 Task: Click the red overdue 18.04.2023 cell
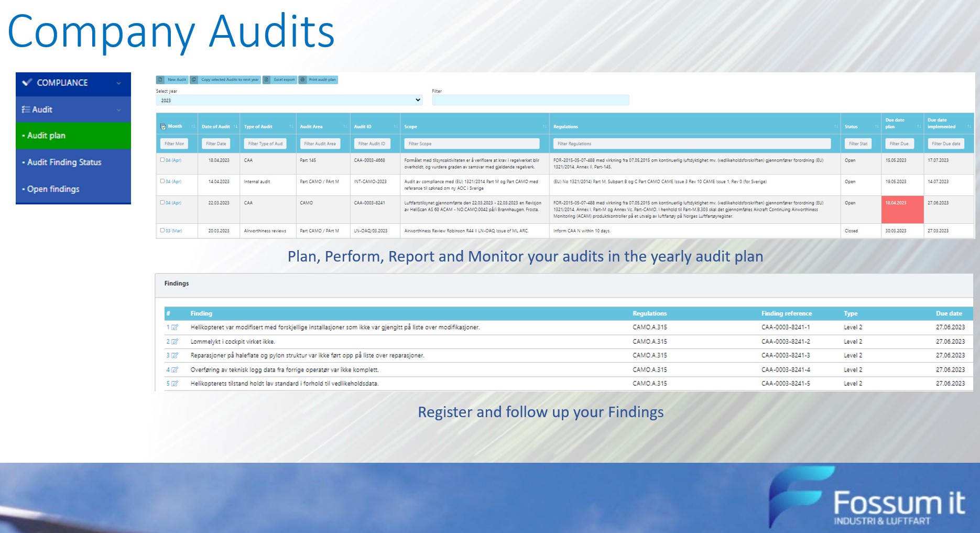click(x=902, y=210)
